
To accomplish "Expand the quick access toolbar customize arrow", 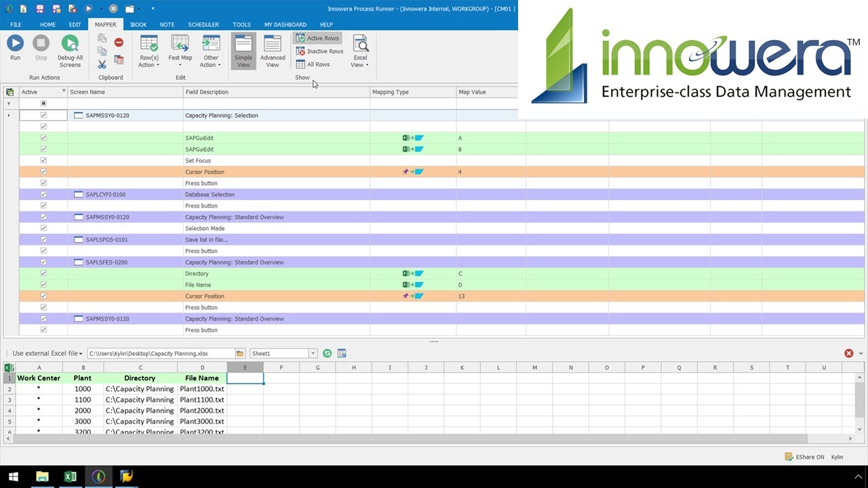I will (153, 9).
